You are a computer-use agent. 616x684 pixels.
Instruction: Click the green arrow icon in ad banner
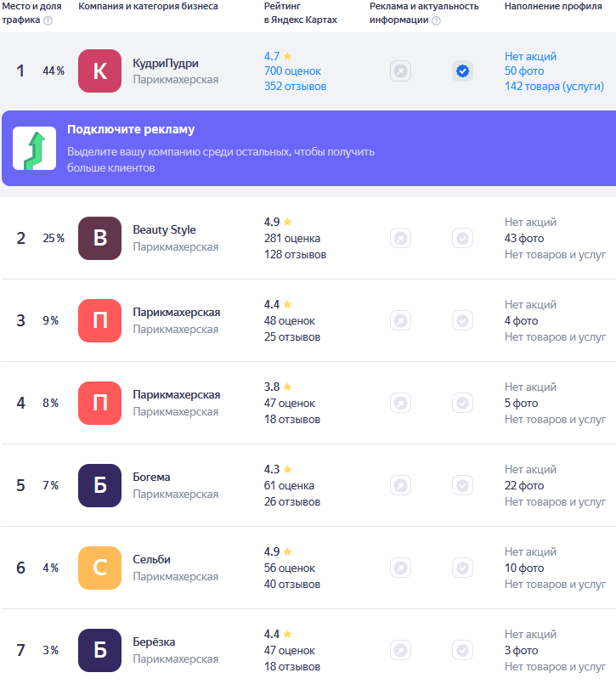[35, 149]
